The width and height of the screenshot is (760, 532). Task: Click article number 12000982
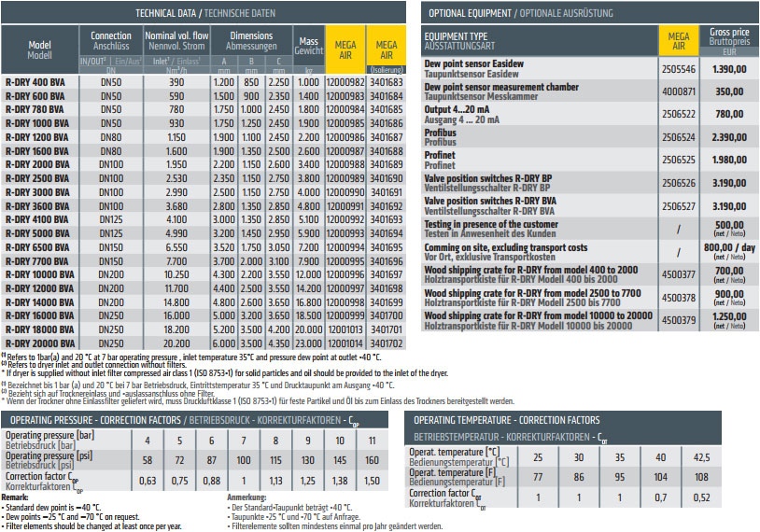[345, 82]
